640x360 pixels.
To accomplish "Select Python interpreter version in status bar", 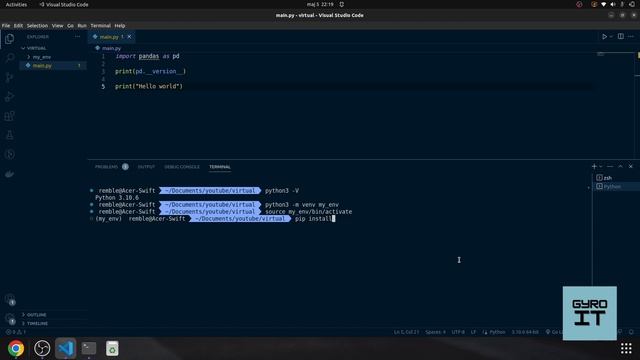I will (525, 332).
